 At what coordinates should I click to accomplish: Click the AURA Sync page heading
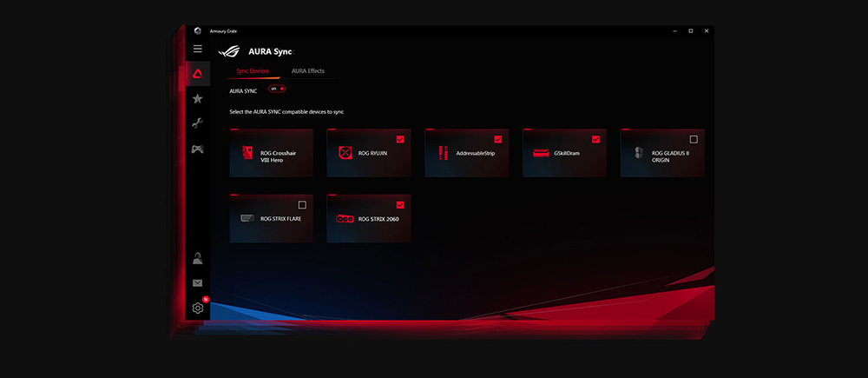tap(271, 51)
